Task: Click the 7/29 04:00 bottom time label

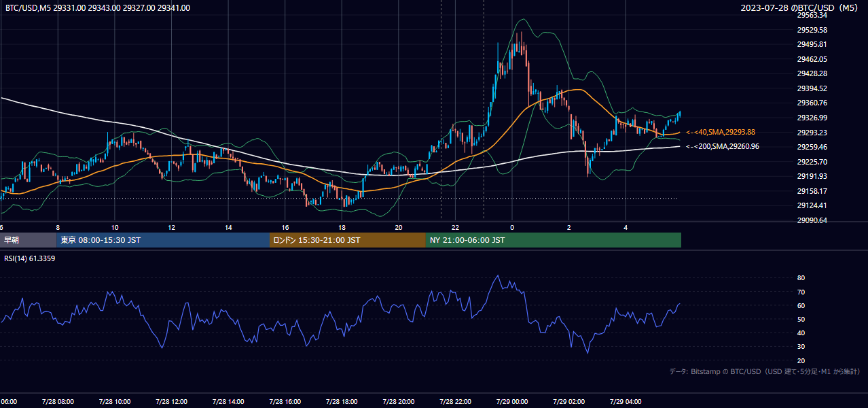Action: click(x=626, y=401)
